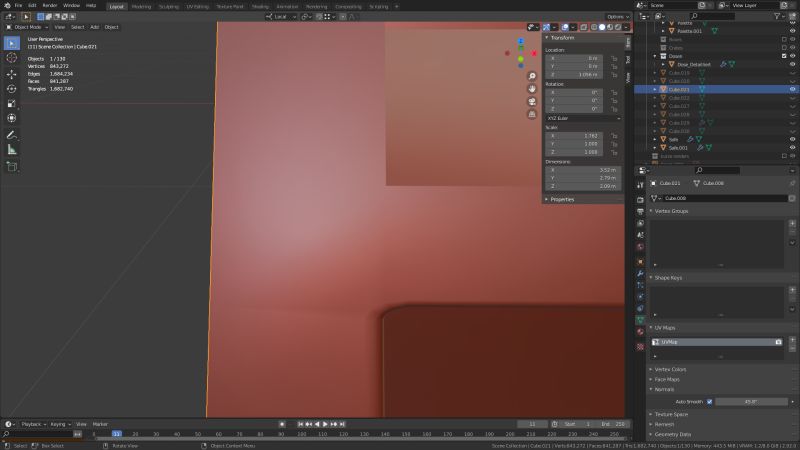Viewport: 800px width, 450px height.
Task: Choose the Move tool
Action: [x=12, y=74]
